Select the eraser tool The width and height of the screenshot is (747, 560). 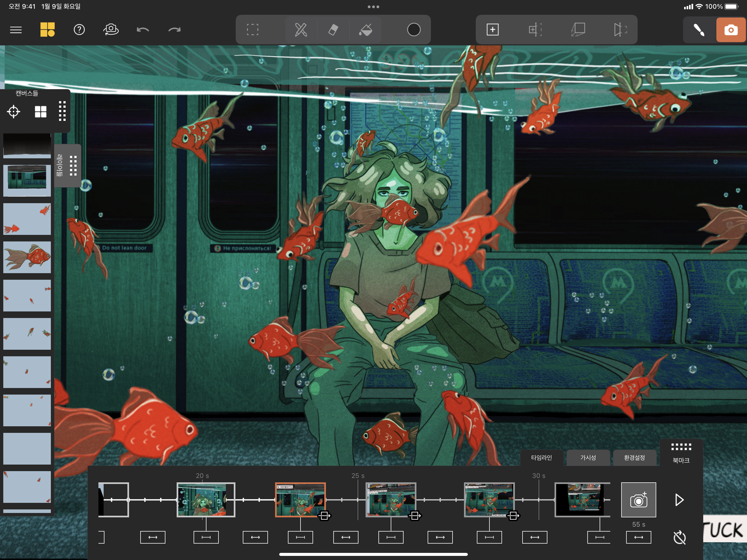point(333,30)
